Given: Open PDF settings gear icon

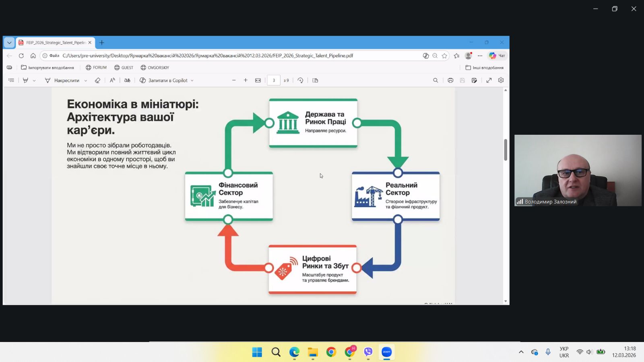Looking at the screenshot, I should coord(501,80).
